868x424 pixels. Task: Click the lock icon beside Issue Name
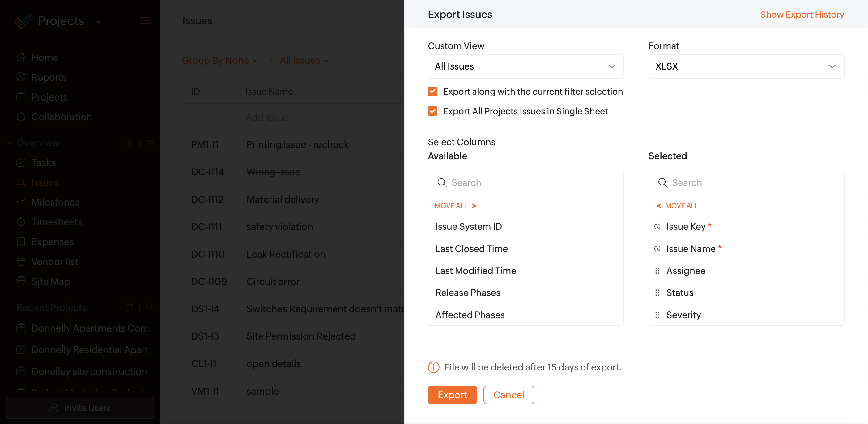(657, 249)
